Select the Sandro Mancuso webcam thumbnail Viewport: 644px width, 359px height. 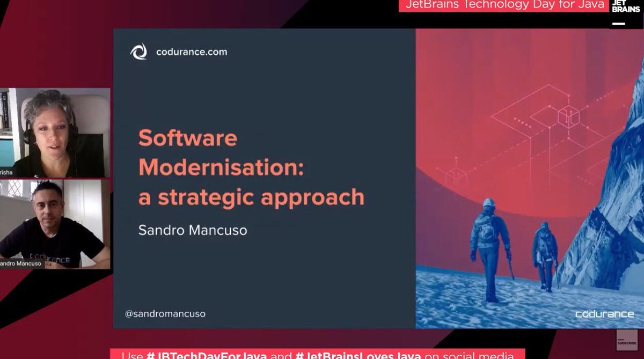pyautogui.click(x=55, y=224)
